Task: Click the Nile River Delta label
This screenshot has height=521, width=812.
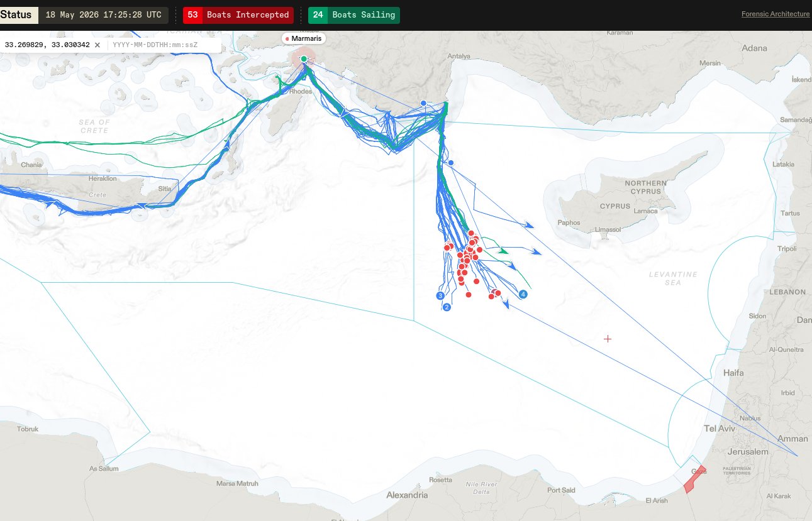Action: coord(481,488)
